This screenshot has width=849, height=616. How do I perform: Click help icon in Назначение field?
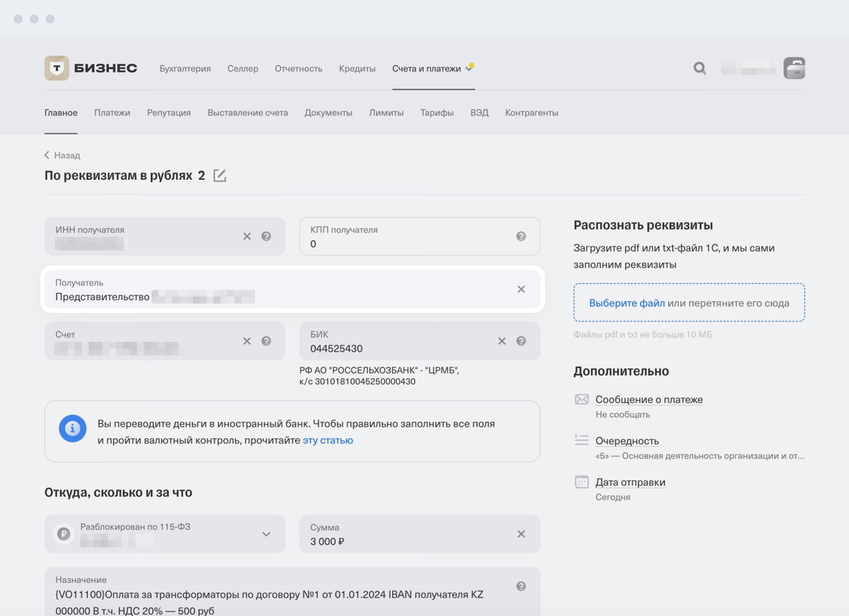[521, 587]
